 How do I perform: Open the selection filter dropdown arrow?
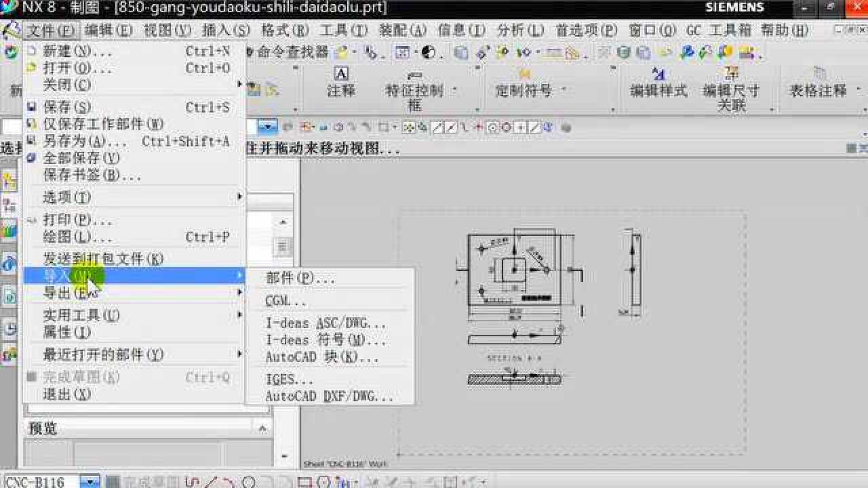pyautogui.click(x=269, y=127)
